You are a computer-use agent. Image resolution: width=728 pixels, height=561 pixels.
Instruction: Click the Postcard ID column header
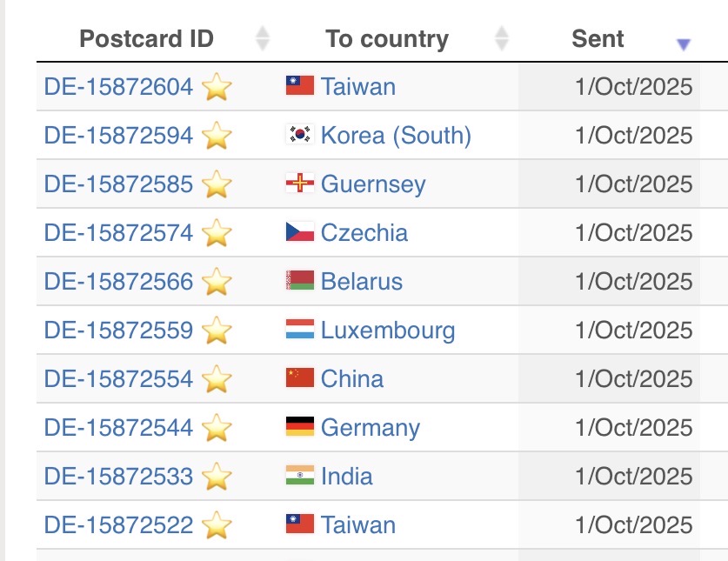pyautogui.click(x=146, y=39)
